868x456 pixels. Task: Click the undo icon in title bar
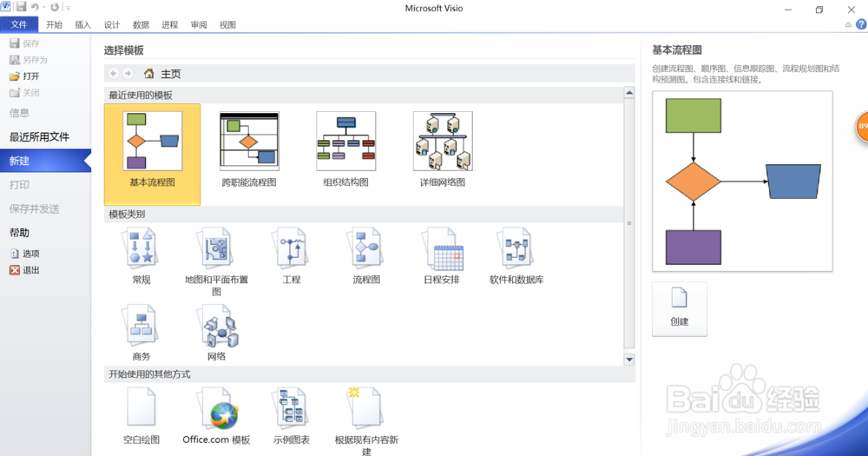click(35, 7)
